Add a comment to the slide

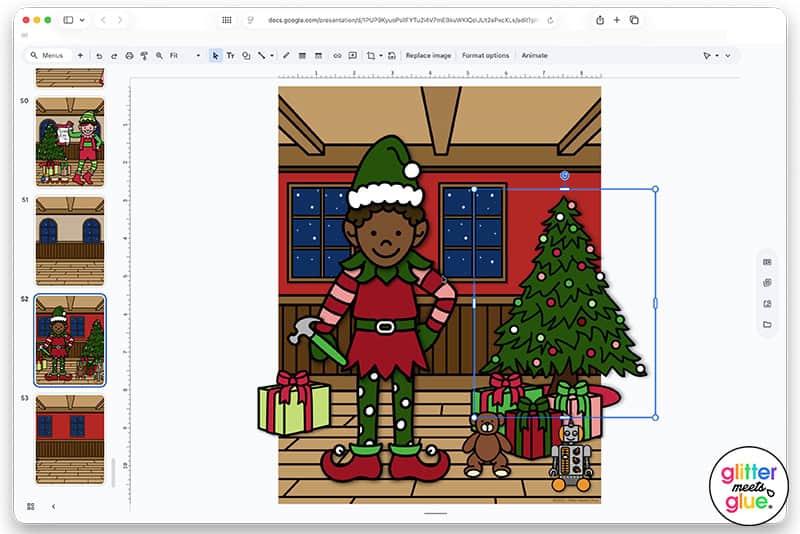pos(353,56)
